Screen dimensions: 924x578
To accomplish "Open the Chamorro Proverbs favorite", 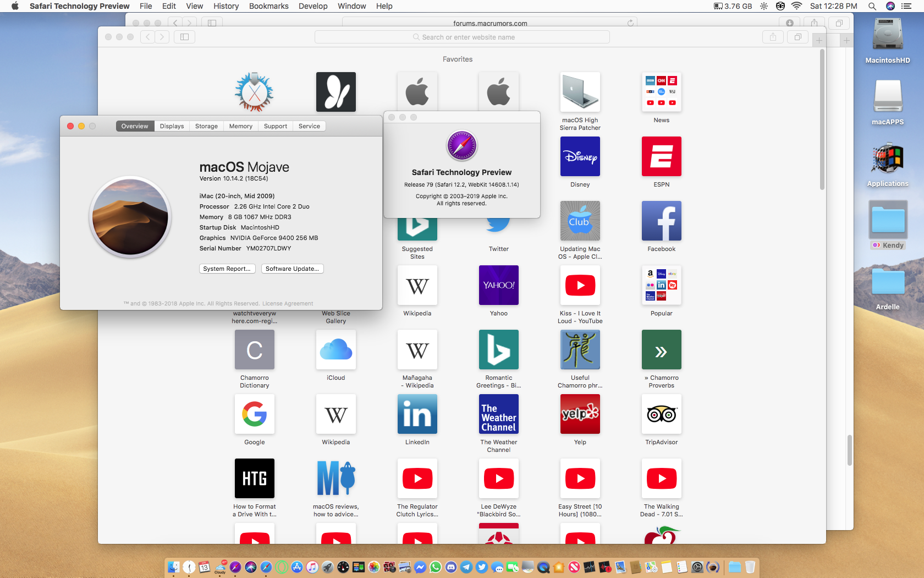I will (x=661, y=350).
